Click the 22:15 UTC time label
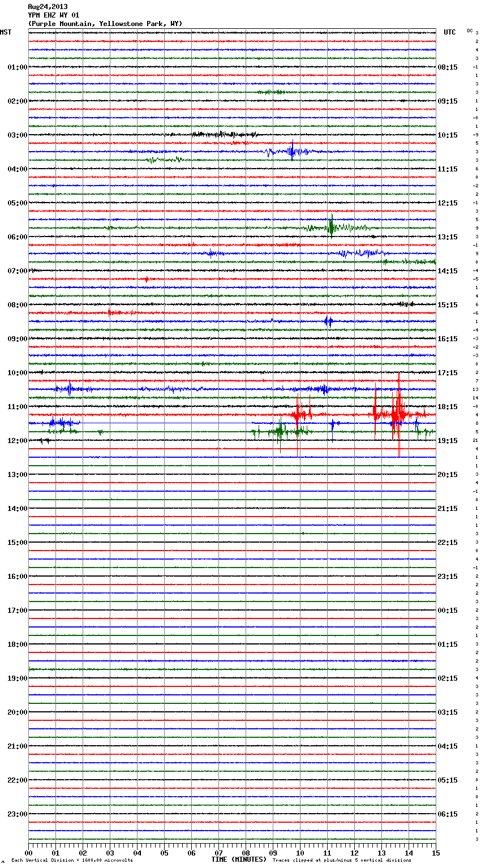Viewport: 481px width, 868px height. tap(448, 543)
